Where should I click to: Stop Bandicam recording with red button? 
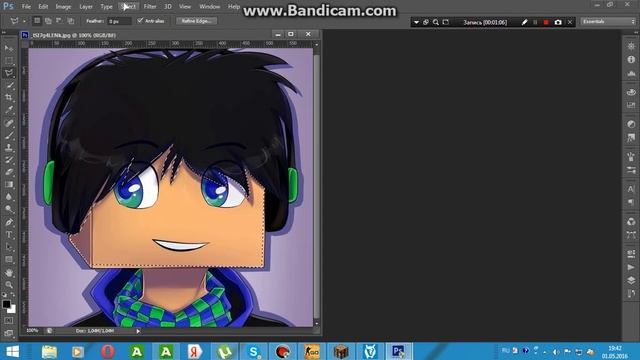[x=546, y=22]
